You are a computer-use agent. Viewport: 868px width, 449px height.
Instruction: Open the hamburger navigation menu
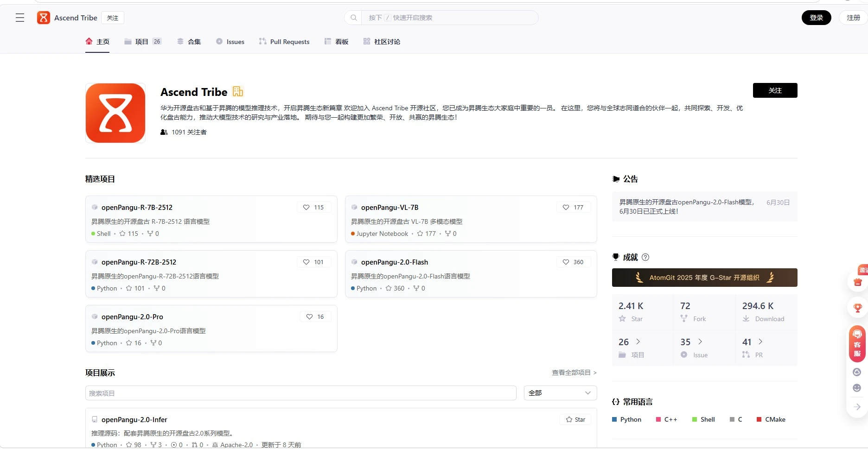(x=20, y=18)
